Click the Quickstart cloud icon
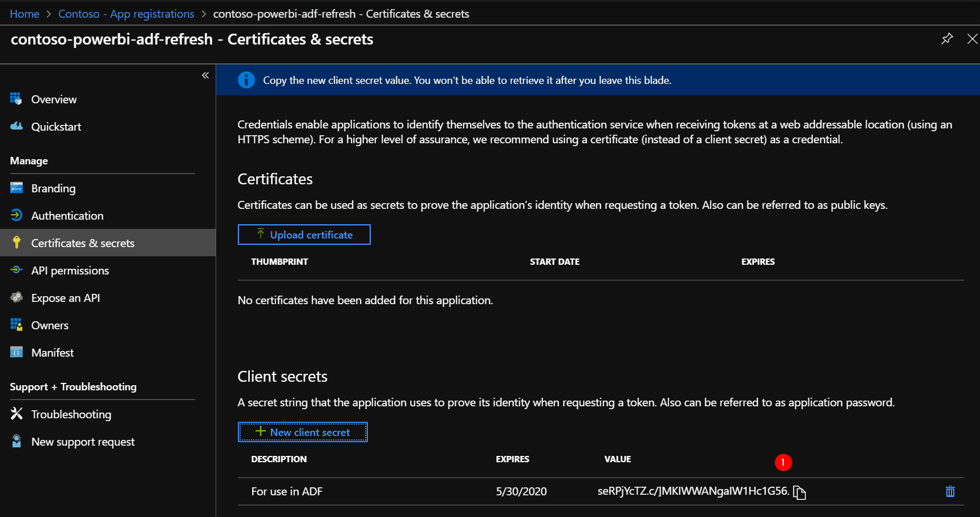The width and height of the screenshot is (980, 517). point(16,126)
